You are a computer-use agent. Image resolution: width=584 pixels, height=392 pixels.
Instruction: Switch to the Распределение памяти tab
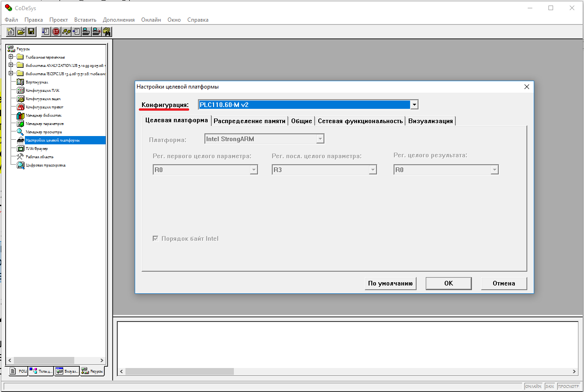click(249, 121)
